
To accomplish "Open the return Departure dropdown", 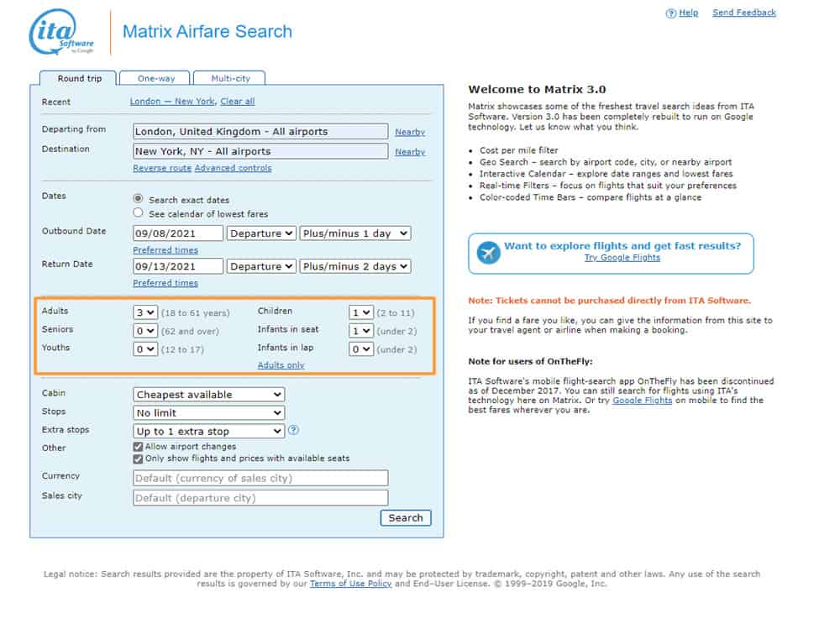I will click(x=261, y=266).
